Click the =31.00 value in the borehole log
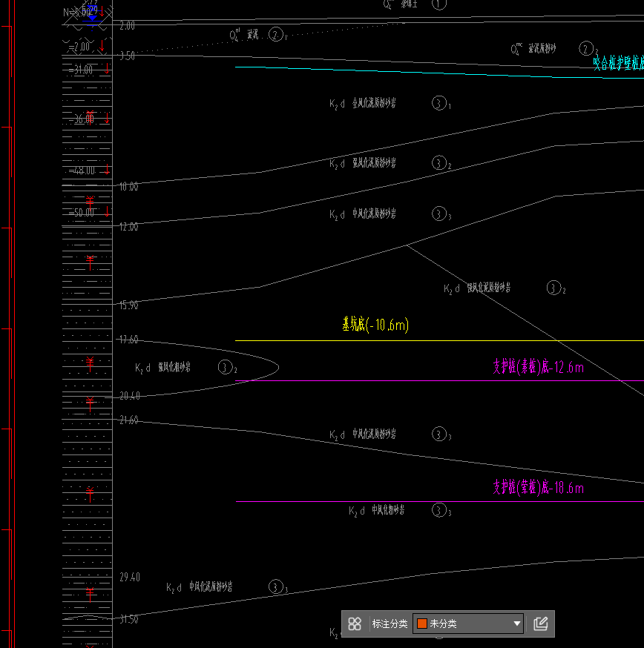 coord(81,70)
